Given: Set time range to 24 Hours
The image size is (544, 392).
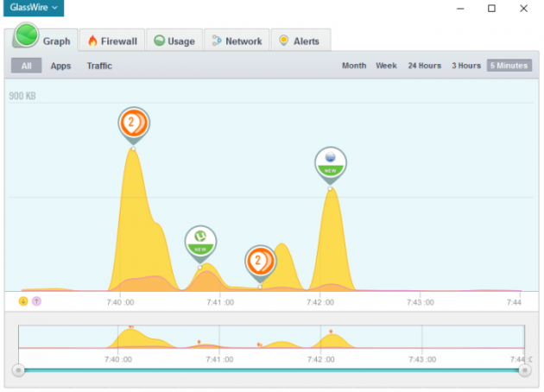Looking at the screenshot, I should (424, 66).
